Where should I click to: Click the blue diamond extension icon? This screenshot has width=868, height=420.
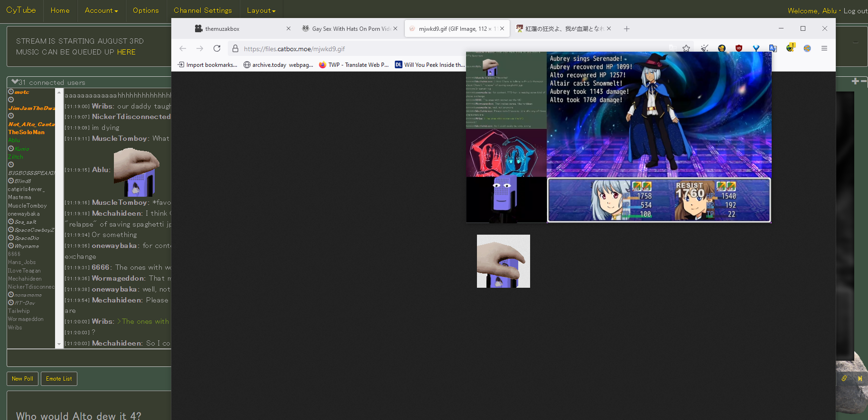point(756,48)
